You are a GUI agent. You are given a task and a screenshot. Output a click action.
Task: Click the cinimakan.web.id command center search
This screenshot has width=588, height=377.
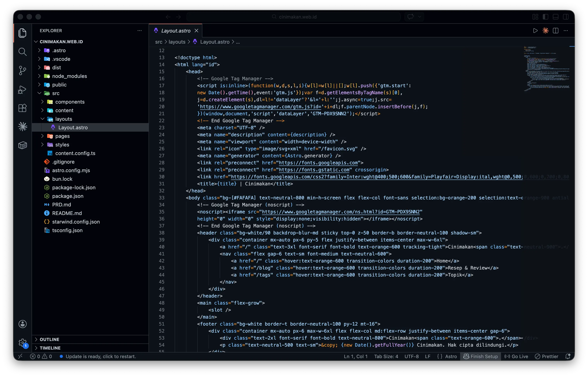pyautogui.click(x=294, y=17)
